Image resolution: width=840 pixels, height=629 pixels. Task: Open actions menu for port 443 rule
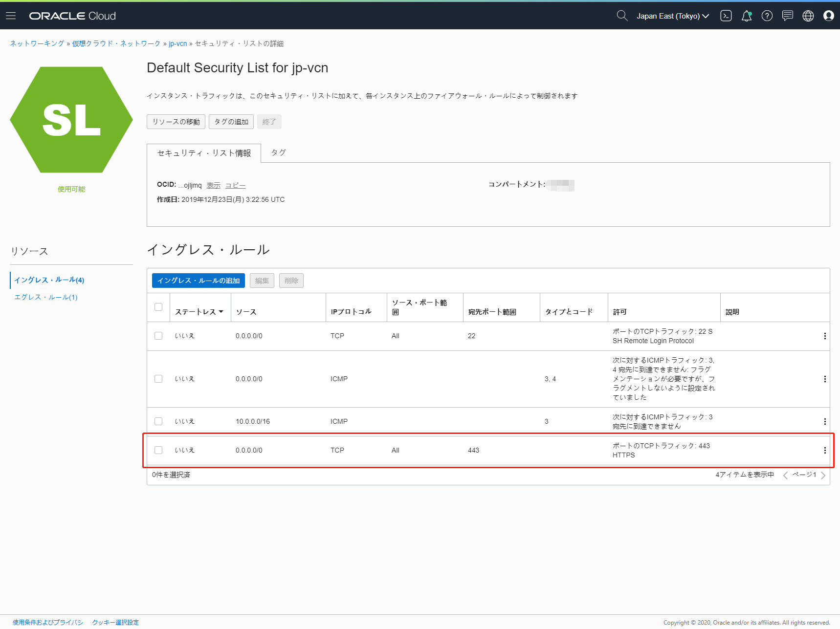pos(824,450)
